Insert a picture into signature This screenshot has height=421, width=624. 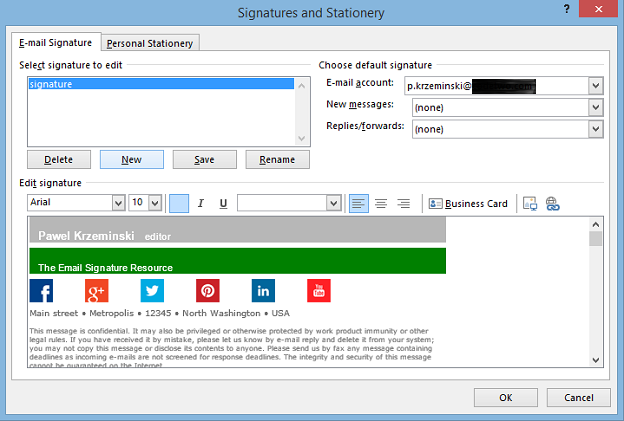pos(530,203)
